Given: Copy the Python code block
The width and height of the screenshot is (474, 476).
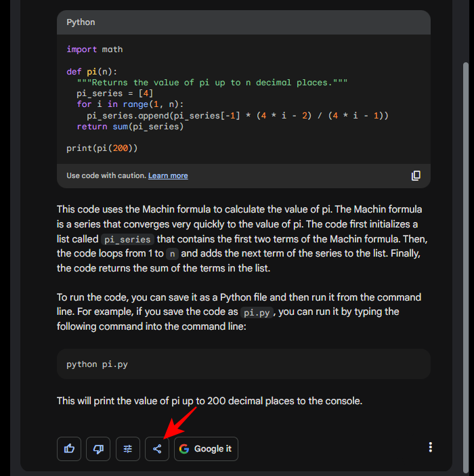Looking at the screenshot, I should tap(416, 176).
